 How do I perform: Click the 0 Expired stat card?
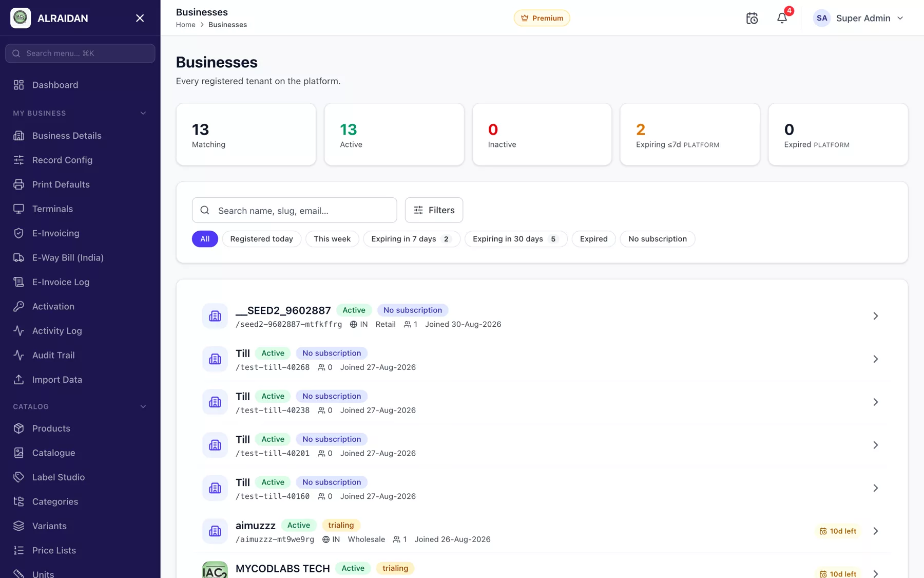click(838, 135)
